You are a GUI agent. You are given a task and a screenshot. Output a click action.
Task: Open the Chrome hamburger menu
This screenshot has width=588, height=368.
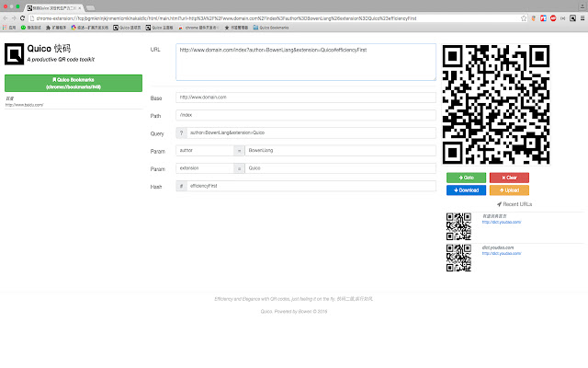click(582, 18)
